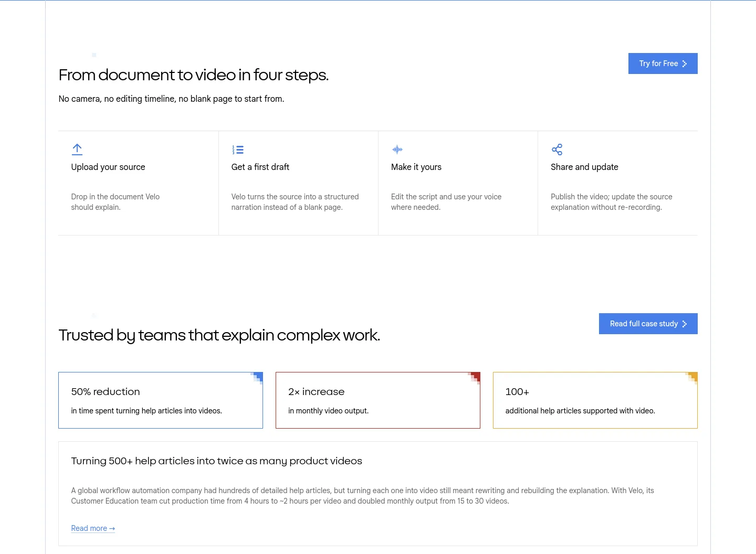Screen dimensions: 756x554
Task: Click text No camera, no editing timeline
Action: (172, 99)
